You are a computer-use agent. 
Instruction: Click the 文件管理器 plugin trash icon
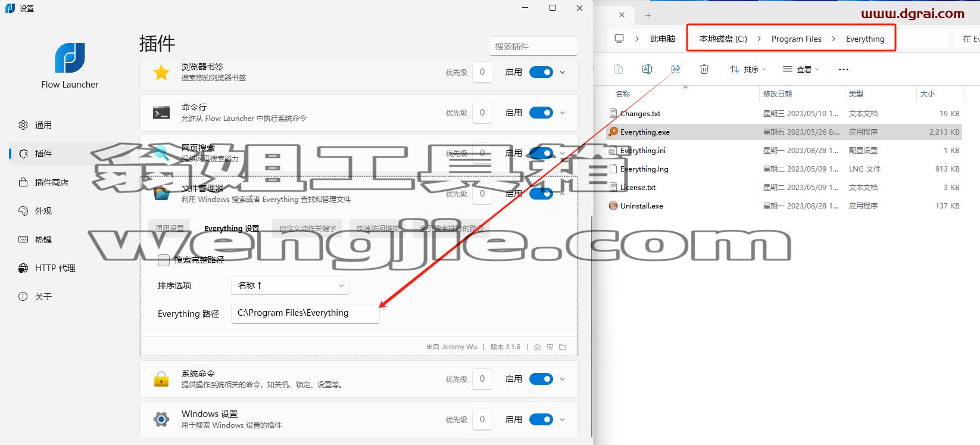coord(550,347)
